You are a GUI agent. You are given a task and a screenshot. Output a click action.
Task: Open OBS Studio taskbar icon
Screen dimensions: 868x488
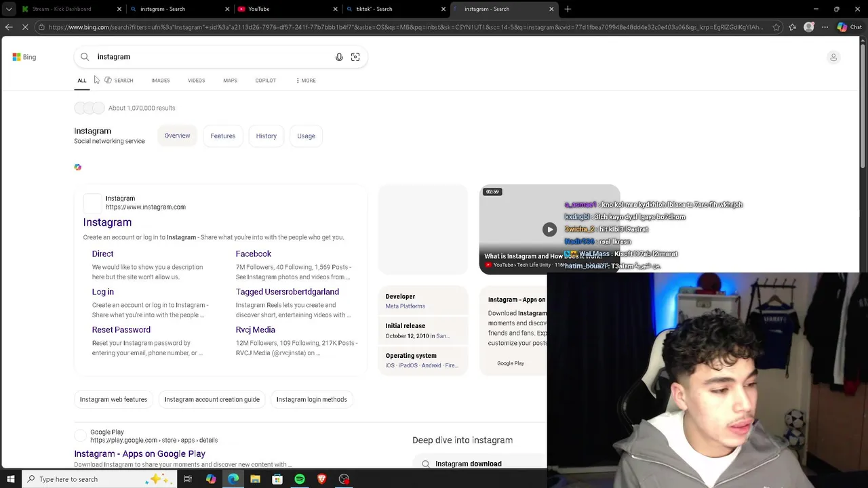[344, 479]
